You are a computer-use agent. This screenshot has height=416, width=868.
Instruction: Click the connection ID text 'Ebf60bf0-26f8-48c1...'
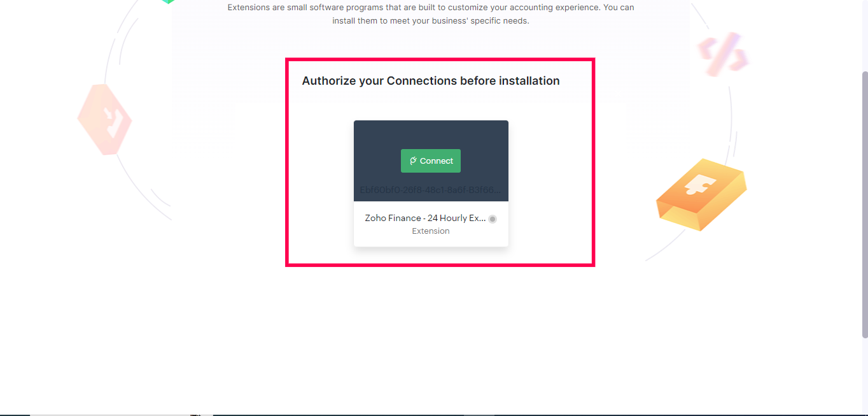431,190
